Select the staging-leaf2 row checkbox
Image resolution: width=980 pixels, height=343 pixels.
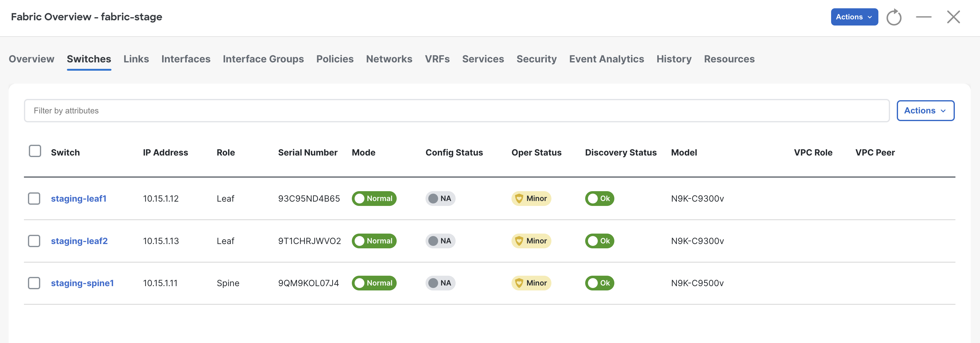pyautogui.click(x=34, y=241)
